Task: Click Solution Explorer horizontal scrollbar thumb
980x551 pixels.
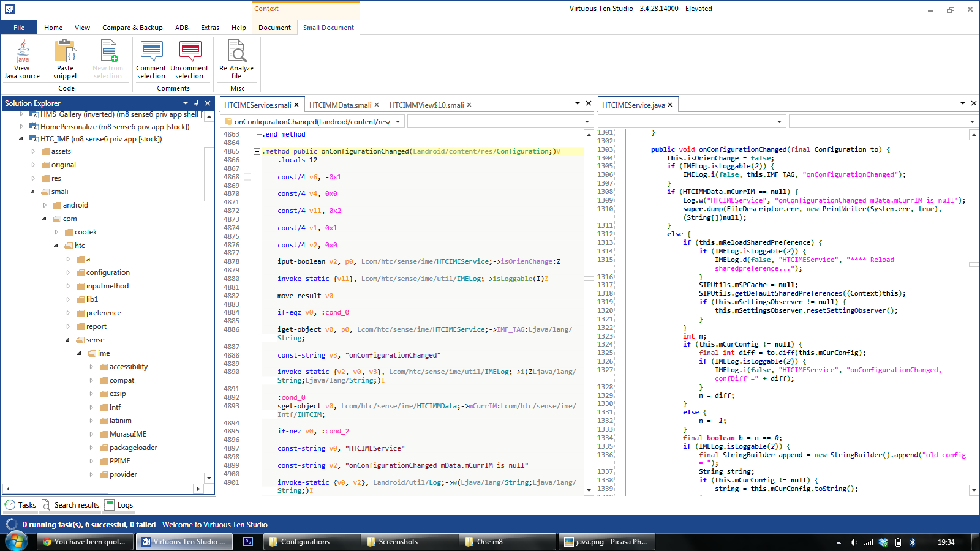Action: [x=60, y=489]
